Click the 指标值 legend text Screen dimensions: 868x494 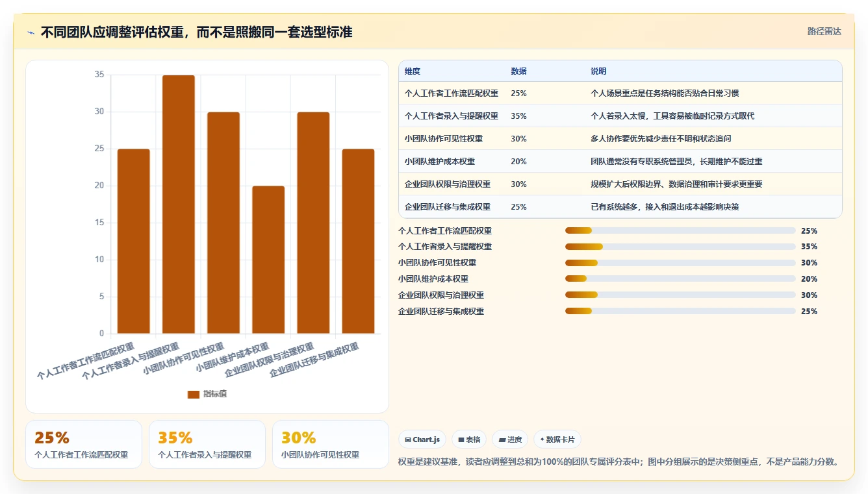pos(215,394)
